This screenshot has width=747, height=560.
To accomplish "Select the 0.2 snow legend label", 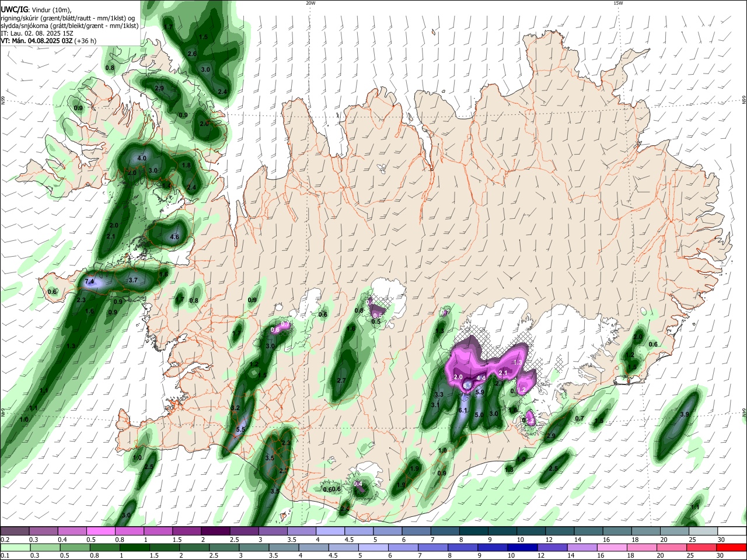I will click(x=5, y=540).
